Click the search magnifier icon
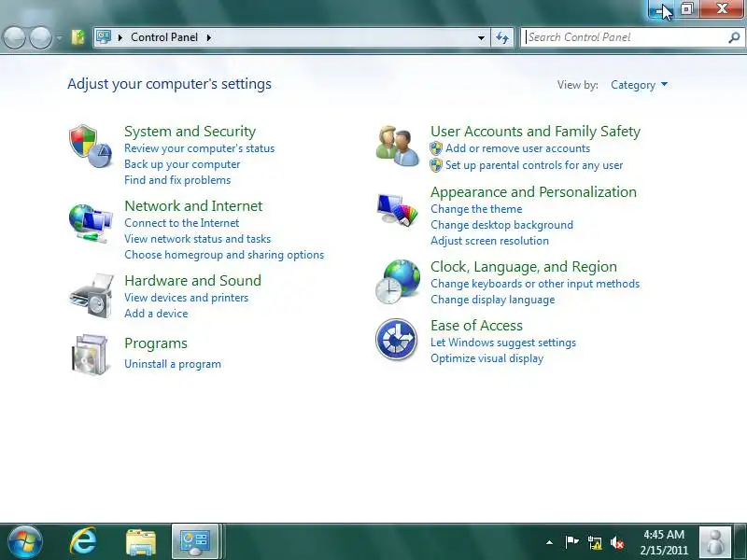This screenshot has height=560, width=747. tap(734, 37)
